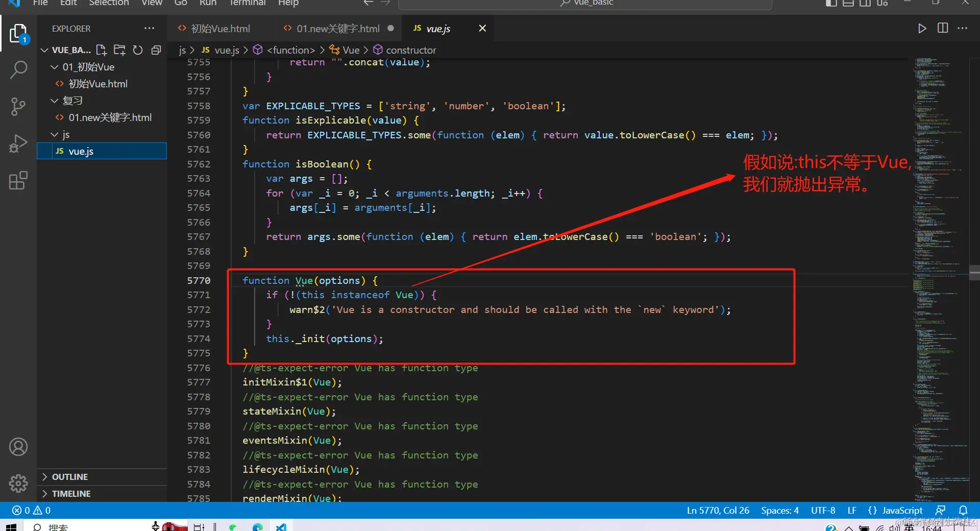Open VS Code icon in taskbar
Viewport: 980px width, 531px height.
click(281, 527)
